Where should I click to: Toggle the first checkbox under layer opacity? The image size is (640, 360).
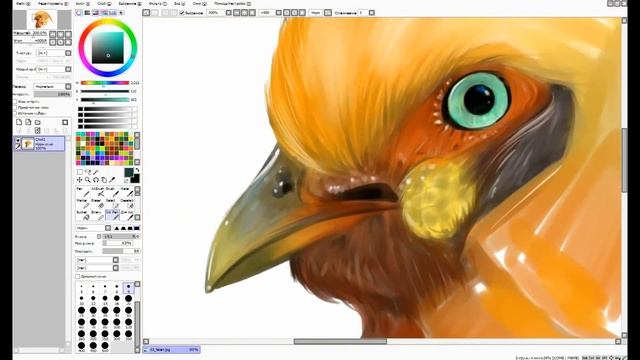coord(15,102)
